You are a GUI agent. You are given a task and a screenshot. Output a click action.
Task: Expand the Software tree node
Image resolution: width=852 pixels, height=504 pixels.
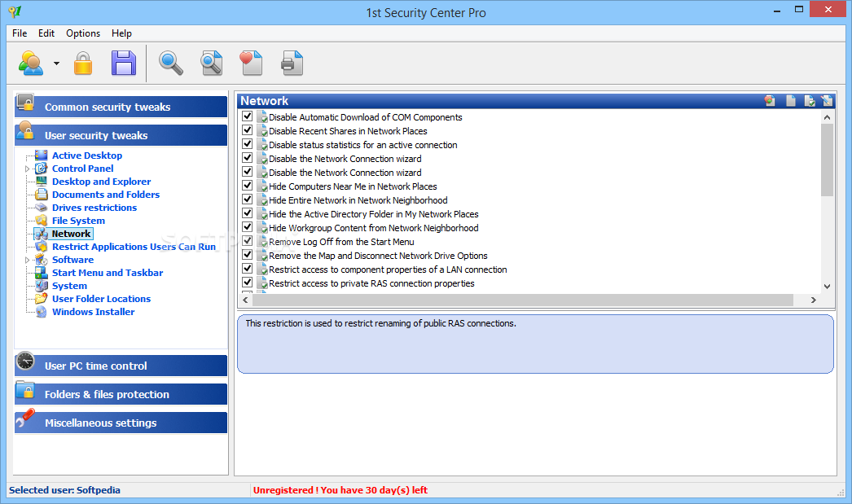[27, 261]
